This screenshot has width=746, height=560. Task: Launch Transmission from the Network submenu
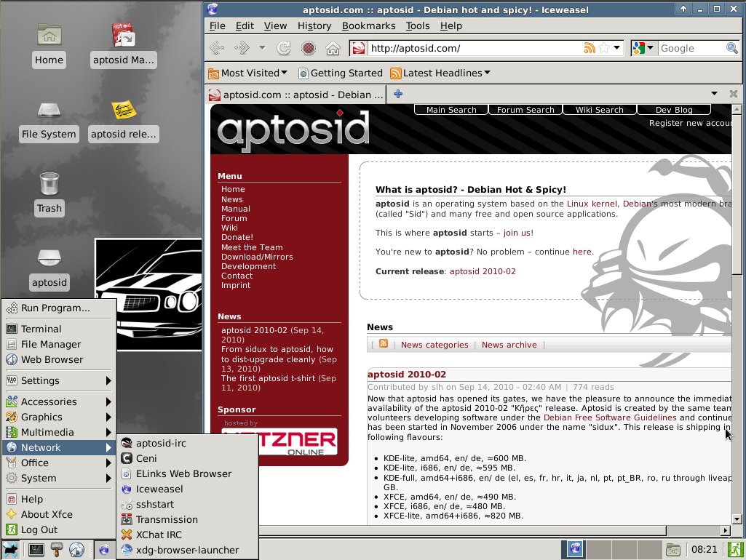tap(188, 519)
